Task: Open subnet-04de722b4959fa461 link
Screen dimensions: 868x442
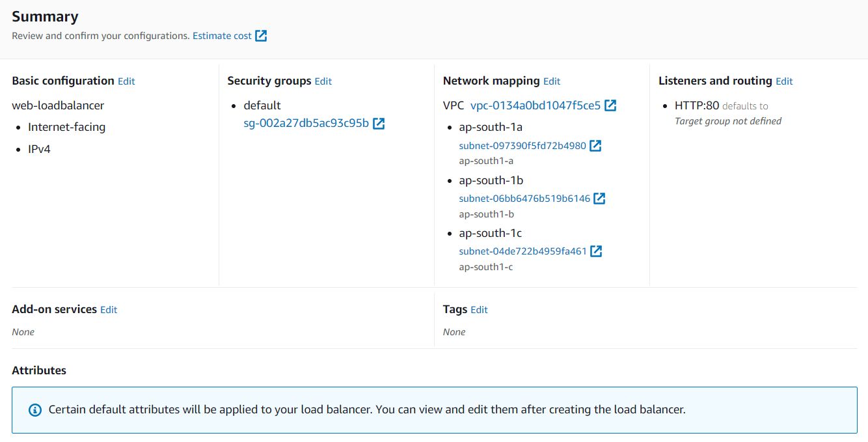Action: (x=523, y=251)
